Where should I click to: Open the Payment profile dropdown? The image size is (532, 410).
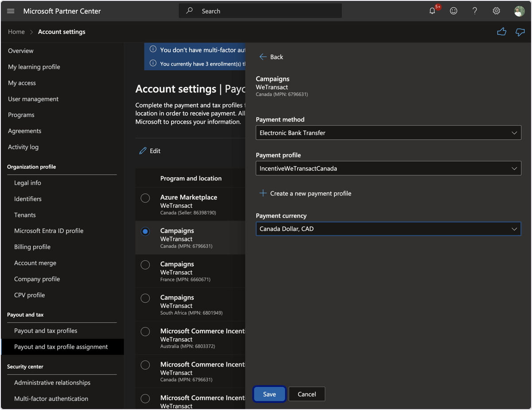point(388,168)
